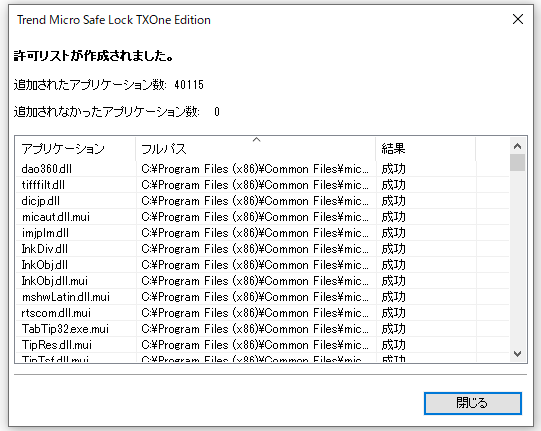Select the TipRes.dll.mui row

pos(262,345)
